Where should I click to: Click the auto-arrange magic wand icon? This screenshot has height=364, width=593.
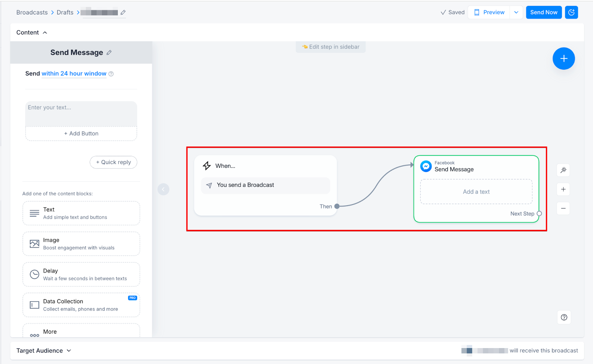(x=563, y=170)
